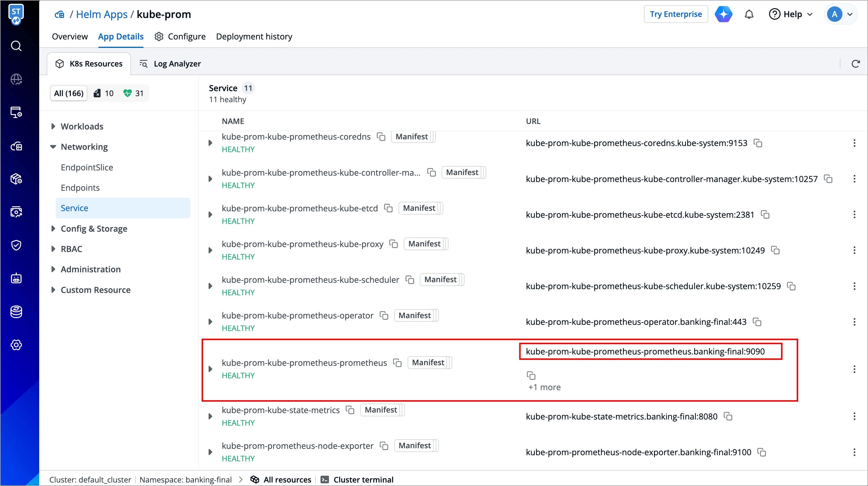This screenshot has height=486, width=868.
Task: Click the refresh icon in the resources toolbar
Action: 856,64
